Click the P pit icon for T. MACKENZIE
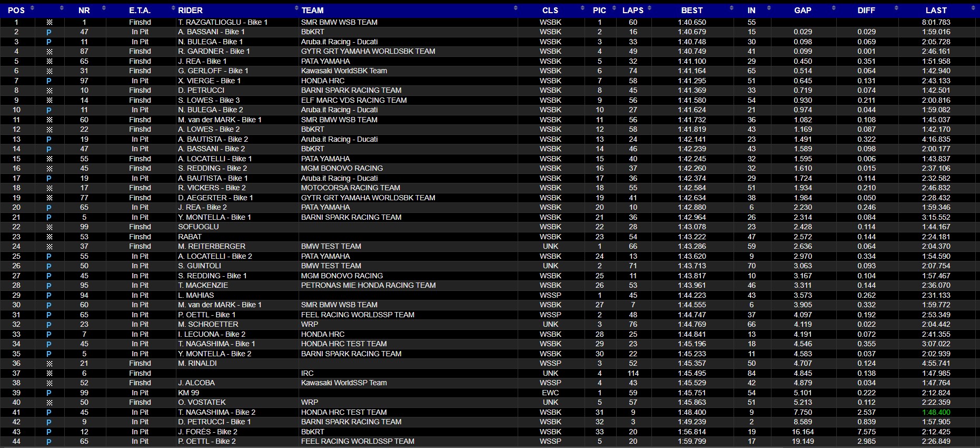980x448 pixels. click(x=49, y=286)
